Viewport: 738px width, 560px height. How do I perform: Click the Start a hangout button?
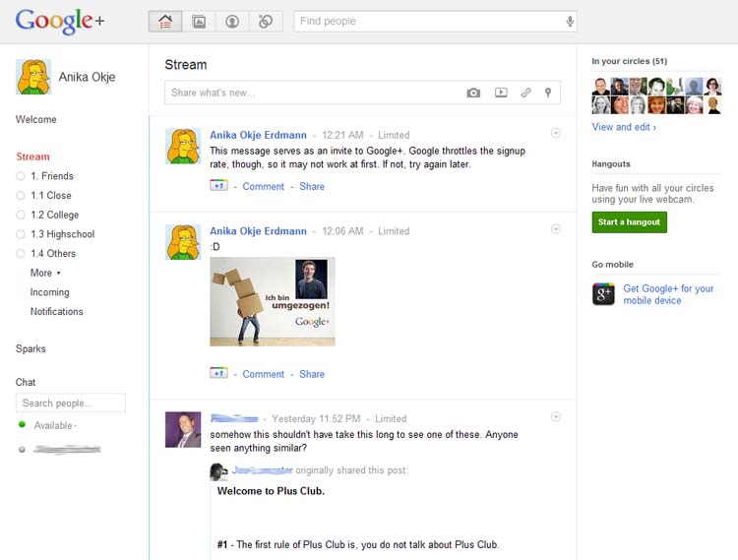point(630,222)
